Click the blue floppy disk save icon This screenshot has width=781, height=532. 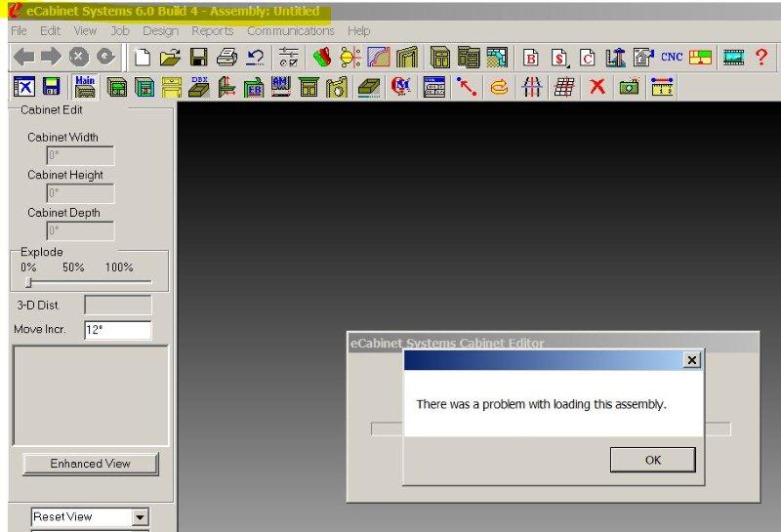[52, 87]
